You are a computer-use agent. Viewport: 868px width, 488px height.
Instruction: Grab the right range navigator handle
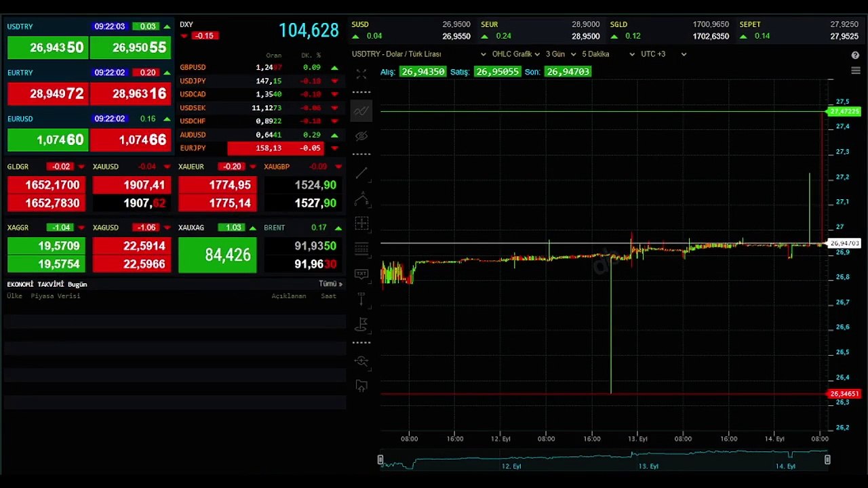point(827,460)
